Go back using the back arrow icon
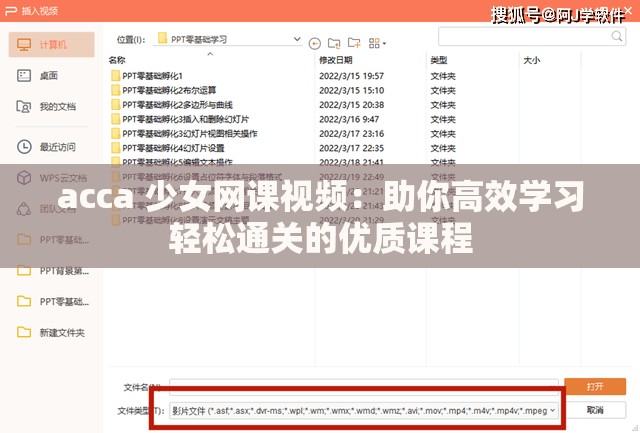 (315, 43)
